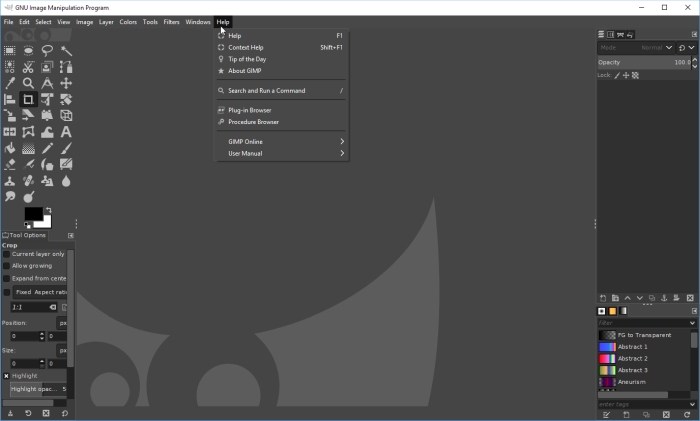
Task: Open the layer Mode Normal dropdown
Action: (636, 47)
